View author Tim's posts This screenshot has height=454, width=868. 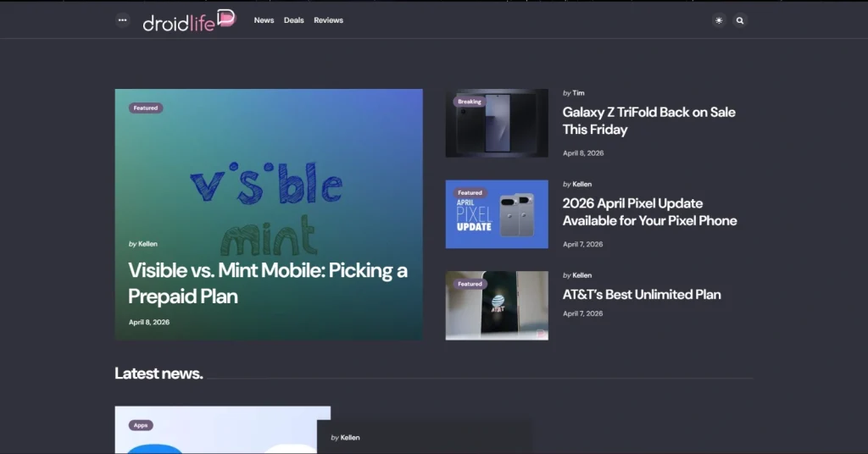pos(578,93)
